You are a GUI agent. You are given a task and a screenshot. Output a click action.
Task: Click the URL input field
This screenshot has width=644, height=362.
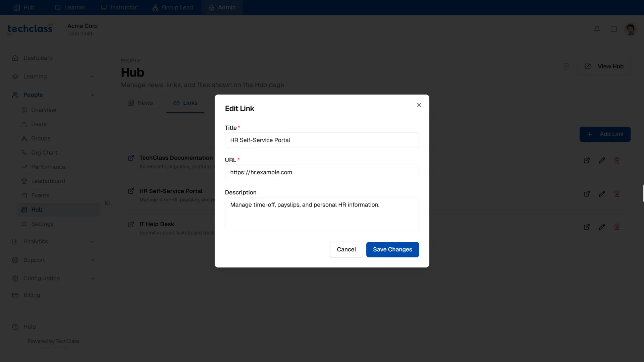click(x=322, y=172)
